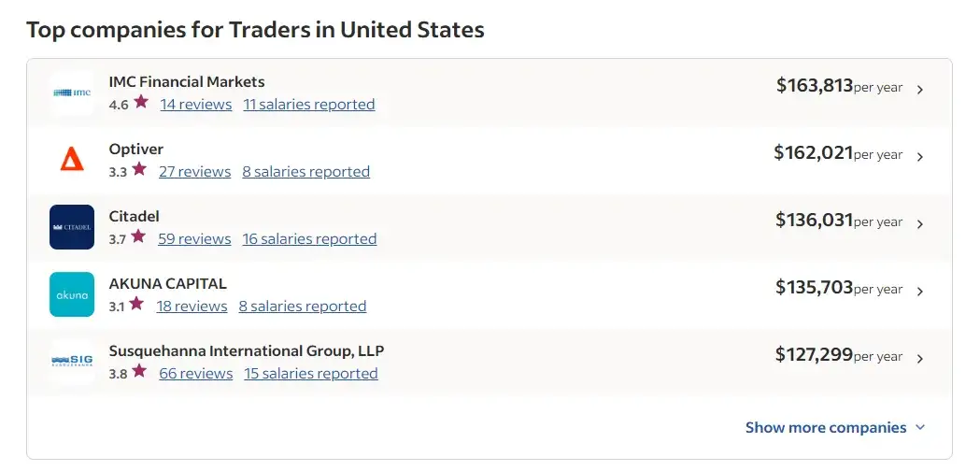This screenshot has height=471, width=980.
Task: Click the star icon beside Susquehanna's 3.8 rating
Action: point(139,372)
